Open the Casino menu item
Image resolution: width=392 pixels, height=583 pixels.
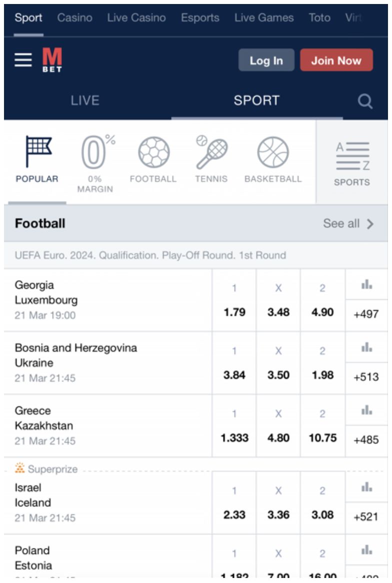[x=74, y=18]
